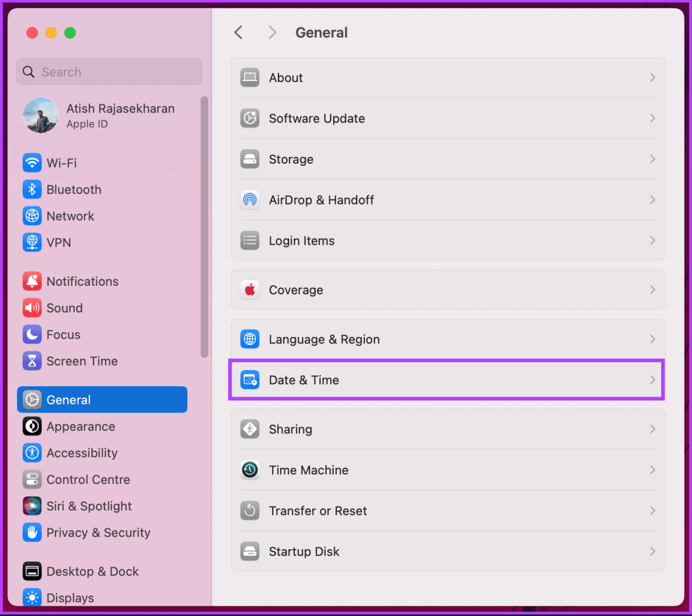This screenshot has height=616, width=692.
Task: Go back using the back arrow
Action: tap(238, 33)
